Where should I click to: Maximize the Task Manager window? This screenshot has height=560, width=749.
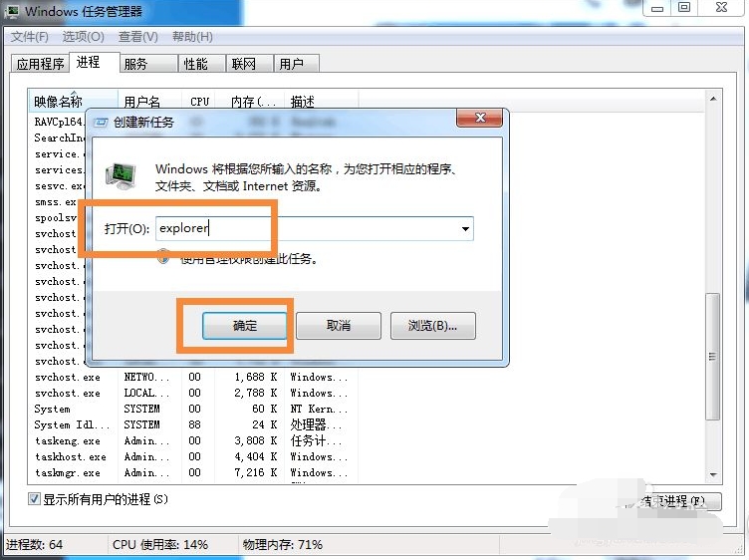pos(685,8)
